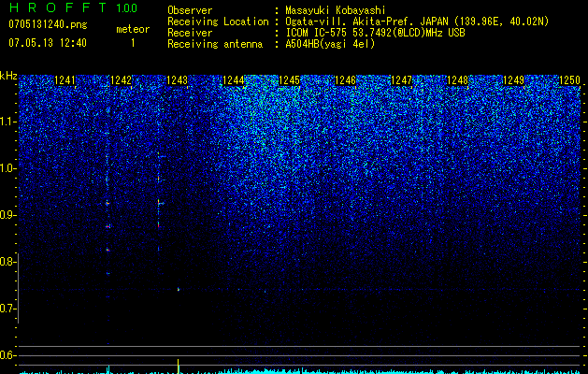The image size is (588, 374).
Task: Click the 1247 time marker
Action: (401, 80)
